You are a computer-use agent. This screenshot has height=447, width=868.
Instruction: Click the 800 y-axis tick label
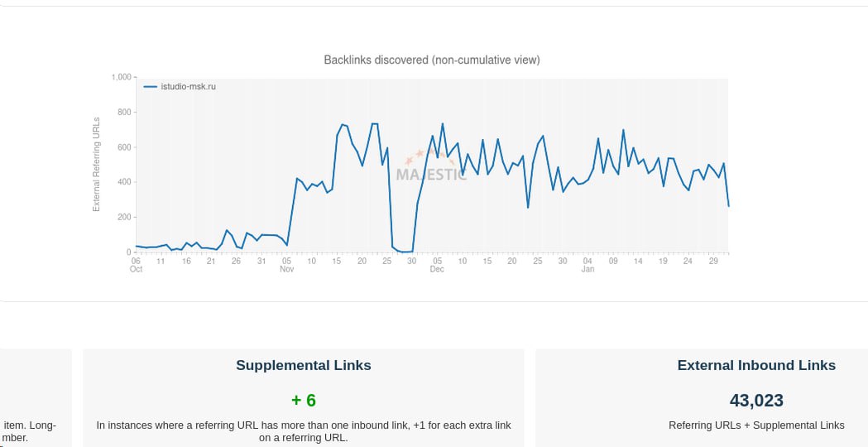pyautogui.click(x=125, y=112)
